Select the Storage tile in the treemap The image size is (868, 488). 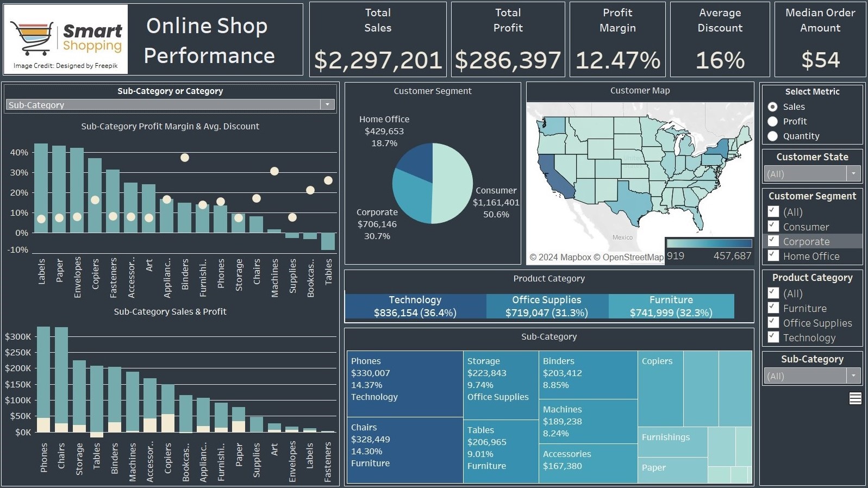(x=501, y=385)
